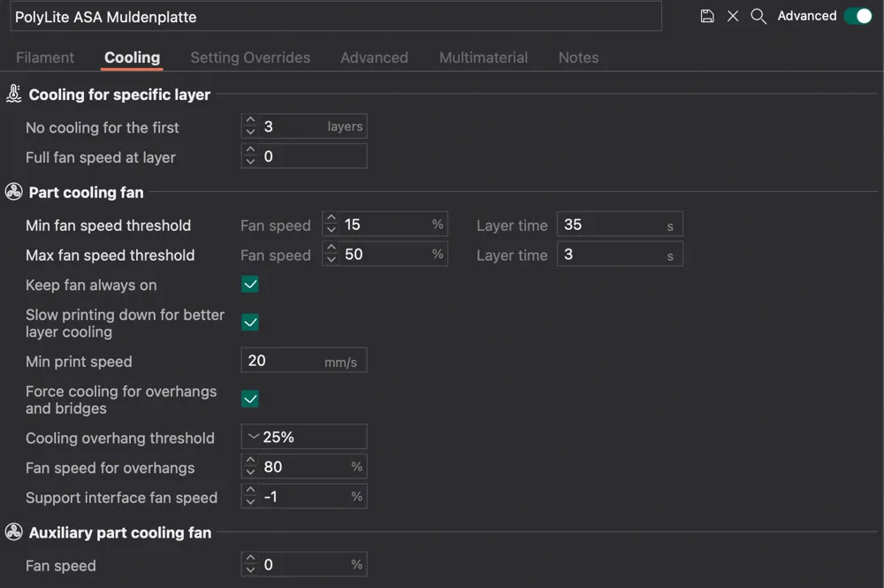
Task: Click the Keep fan always on label
Action: point(91,286)
